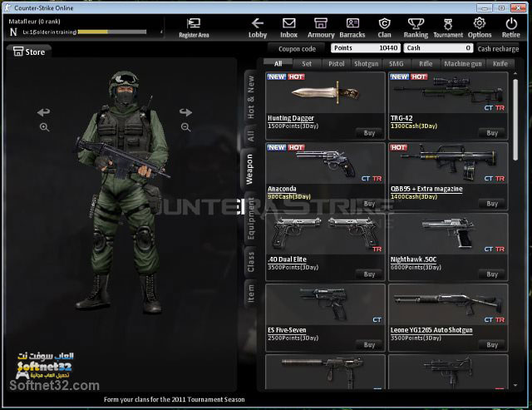
Task: Expand the player rank info arrow
Action: pyautogui.click(x=161, y=32)
